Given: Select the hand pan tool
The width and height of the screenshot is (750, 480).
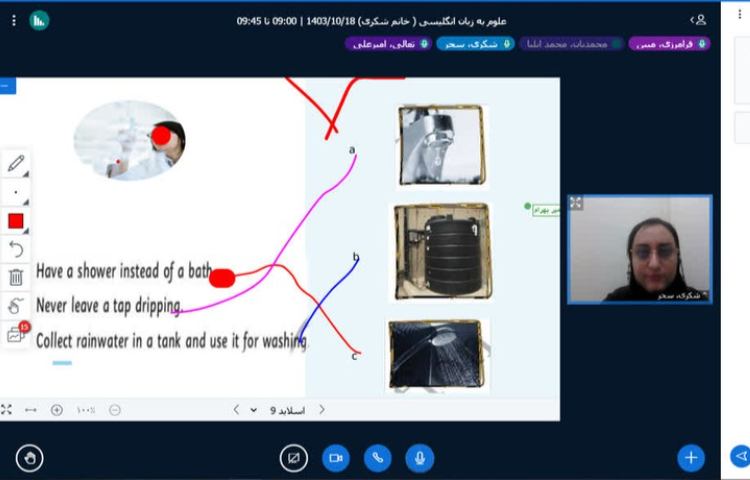Looking at the screenshot, I should [16, 305].
